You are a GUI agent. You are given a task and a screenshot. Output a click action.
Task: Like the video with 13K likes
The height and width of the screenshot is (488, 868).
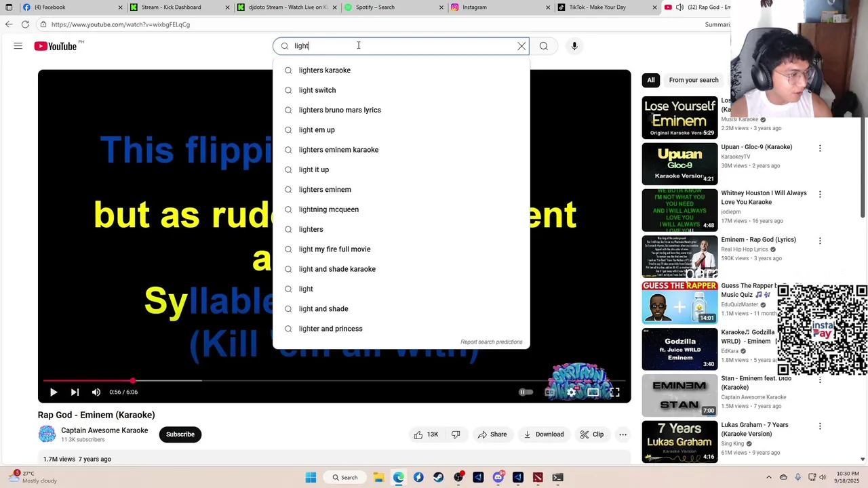click(x=426, y=434)
